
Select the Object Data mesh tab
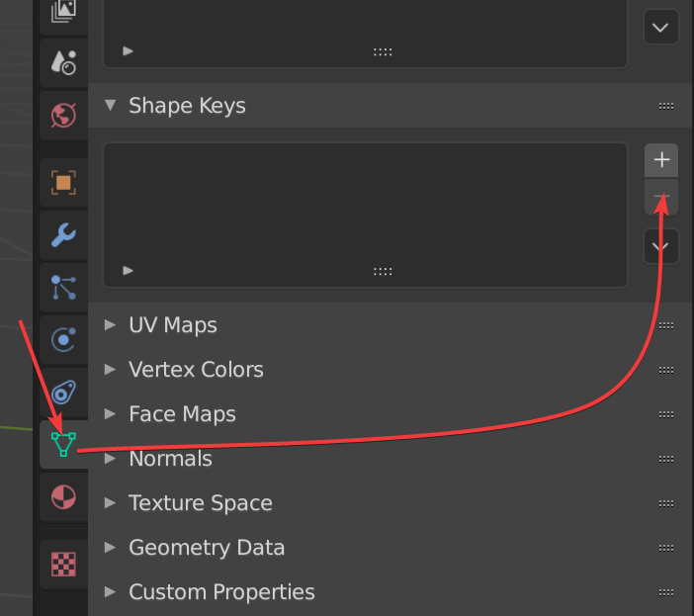click(63, 445)
